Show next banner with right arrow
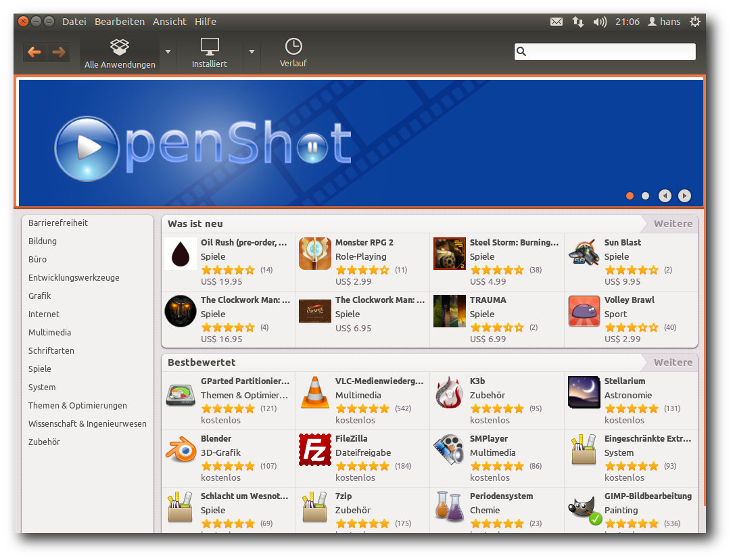The image size is (733, 560). [x=684, y=196]
